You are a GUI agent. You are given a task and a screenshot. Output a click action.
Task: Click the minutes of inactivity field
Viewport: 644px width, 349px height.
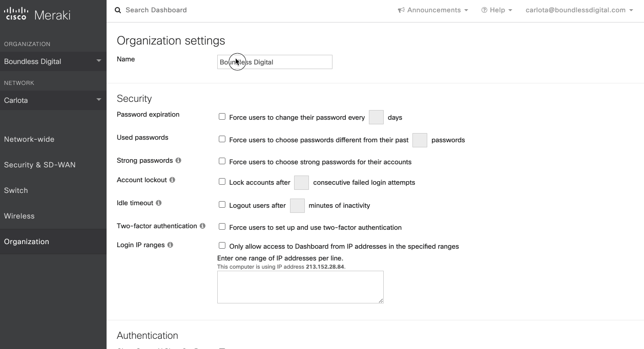pos(297,205)
